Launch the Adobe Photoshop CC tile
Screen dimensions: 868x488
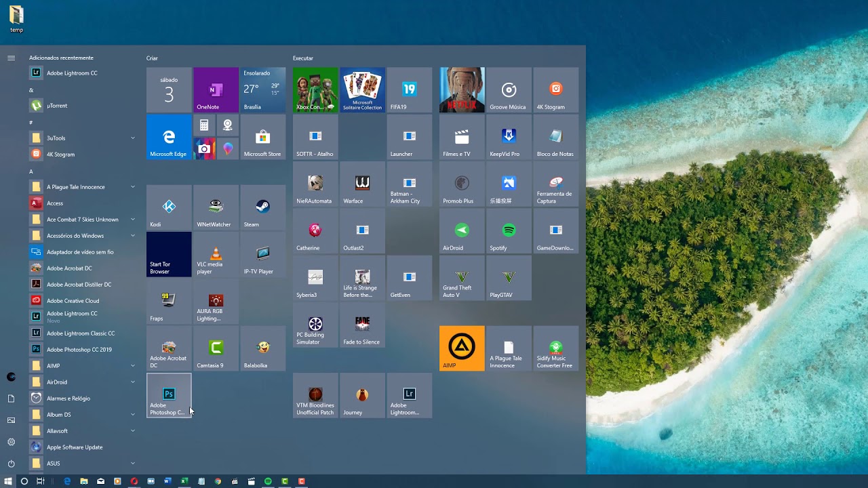click(x=169, y=395)
